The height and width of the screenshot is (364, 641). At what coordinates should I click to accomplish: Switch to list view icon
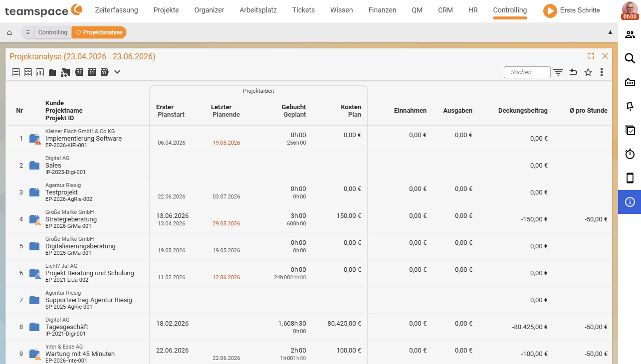pyautogui.click(x=16, y=72)
